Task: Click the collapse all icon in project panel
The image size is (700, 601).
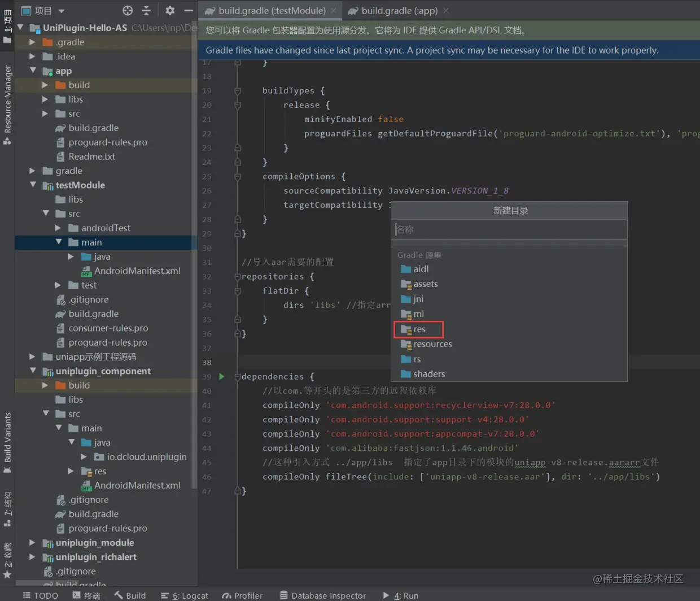Action: pyautogui.click(x=146, y=10)
